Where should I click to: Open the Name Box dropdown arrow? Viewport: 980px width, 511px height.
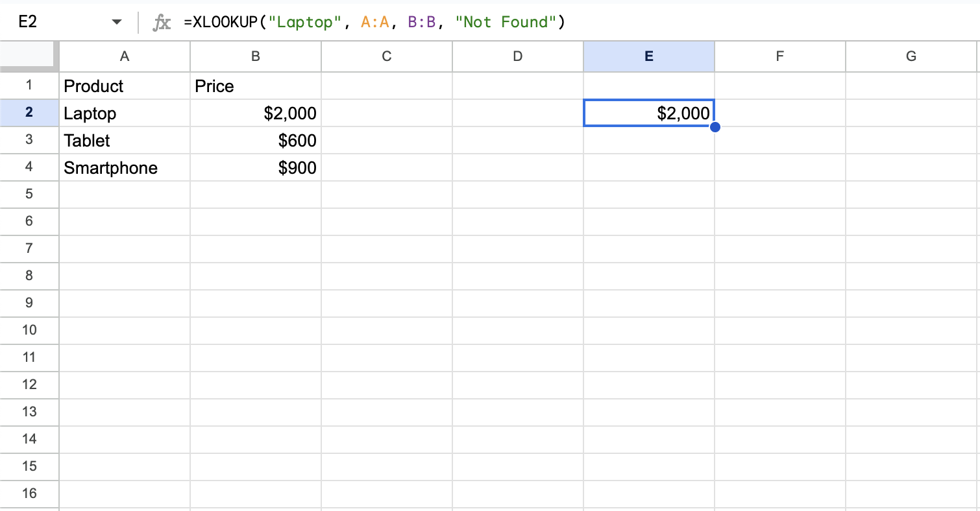point(117,23)
